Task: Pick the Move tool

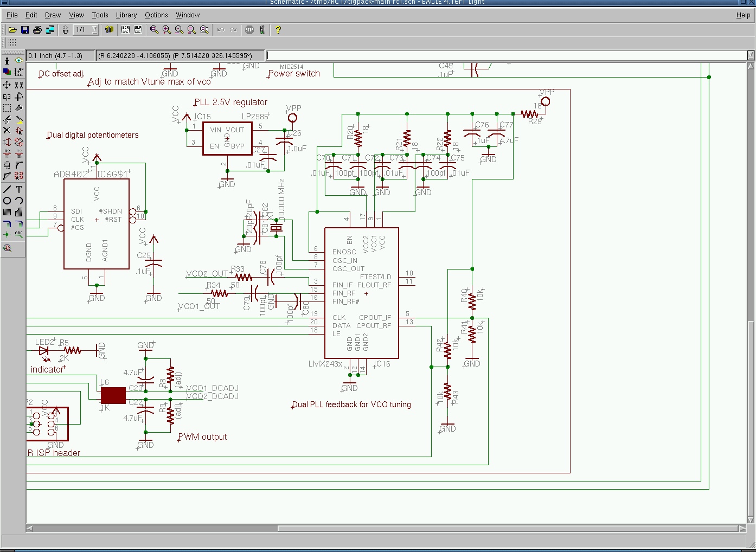Action: 7,85
